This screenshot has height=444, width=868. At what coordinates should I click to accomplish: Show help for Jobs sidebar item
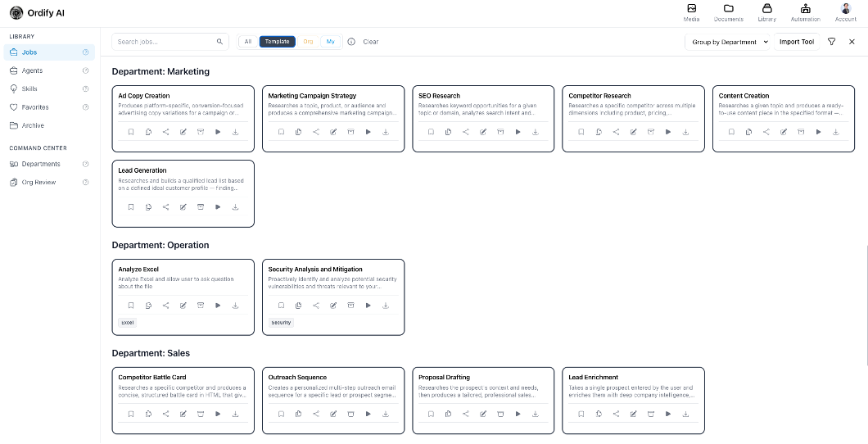86,52
